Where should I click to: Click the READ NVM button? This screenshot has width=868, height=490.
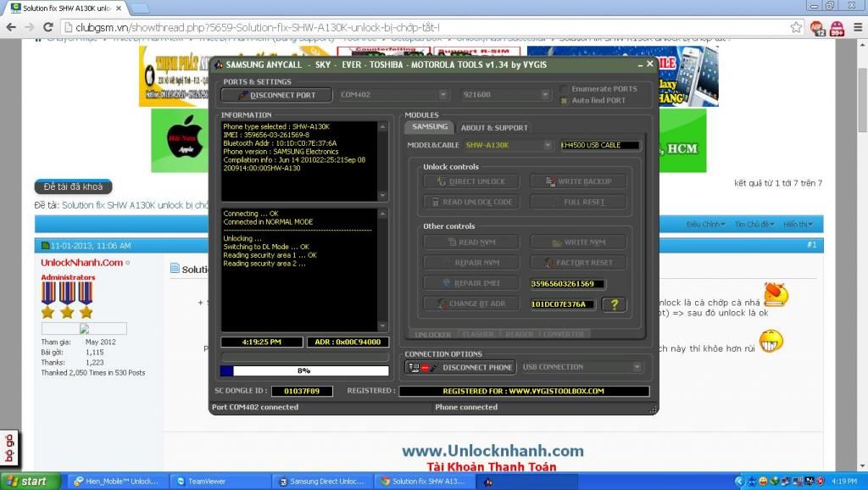coord(471,242)
